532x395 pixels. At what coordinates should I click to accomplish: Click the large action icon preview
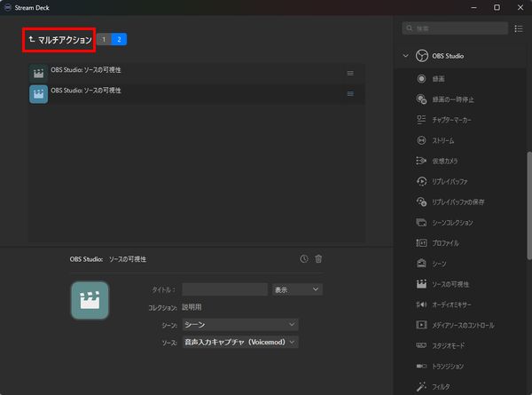tap(90, 300)
